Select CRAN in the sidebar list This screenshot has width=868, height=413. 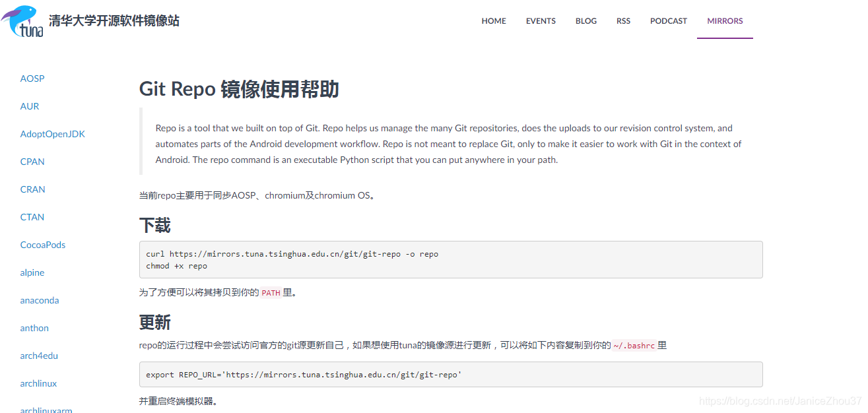coord(33,189)
